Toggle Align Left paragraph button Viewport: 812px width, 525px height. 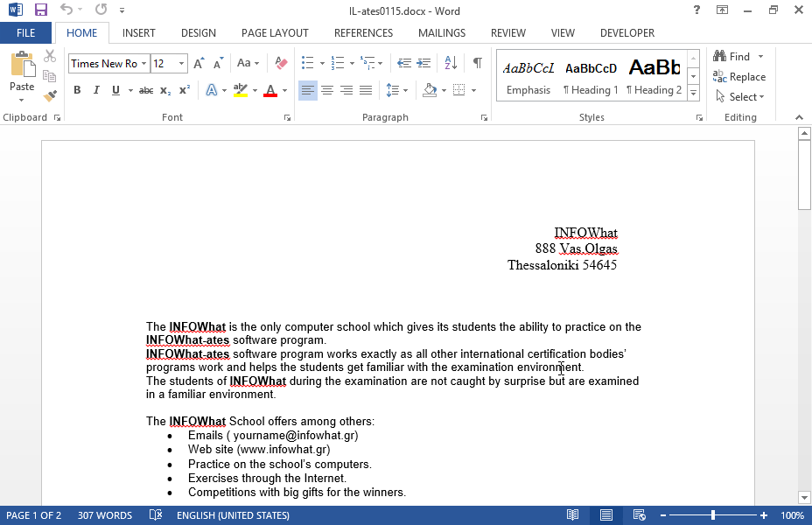tap(308, 91)
